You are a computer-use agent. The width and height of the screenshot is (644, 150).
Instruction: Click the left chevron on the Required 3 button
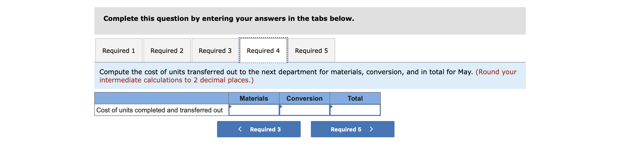240,129
